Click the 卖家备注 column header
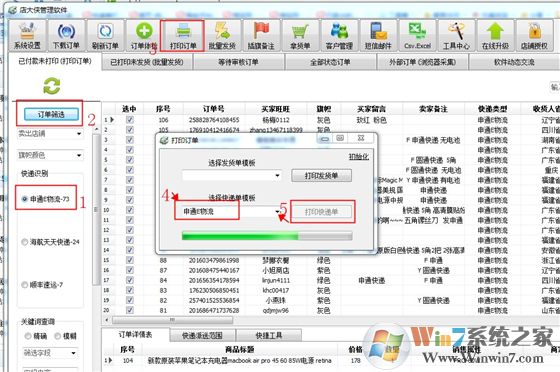560x372 pixels. (x=433, y=109)
